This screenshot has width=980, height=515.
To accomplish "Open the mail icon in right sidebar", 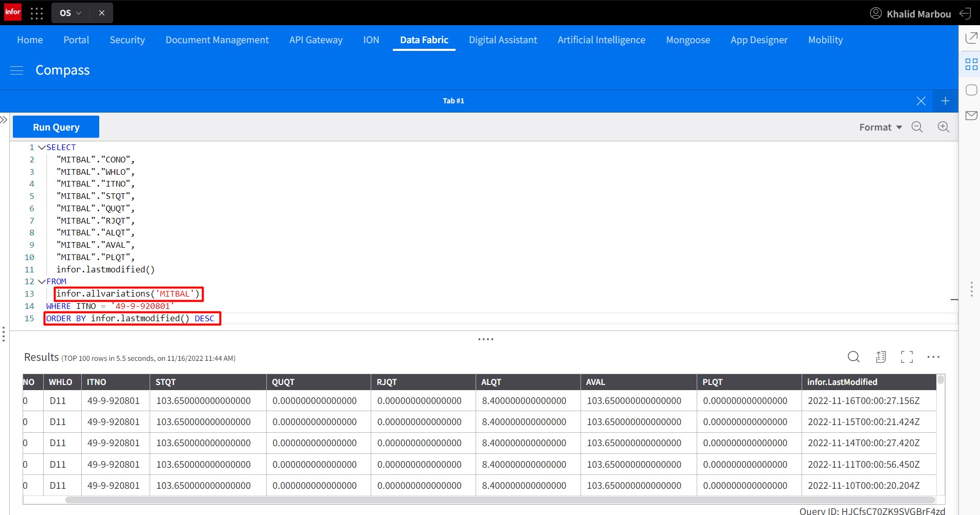I will click(971, 116).
